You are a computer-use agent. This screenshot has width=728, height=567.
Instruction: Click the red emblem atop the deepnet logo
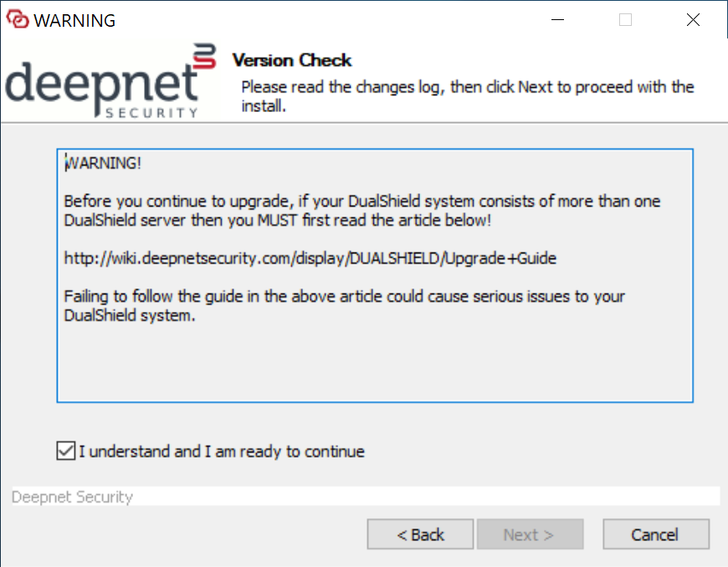204,55
